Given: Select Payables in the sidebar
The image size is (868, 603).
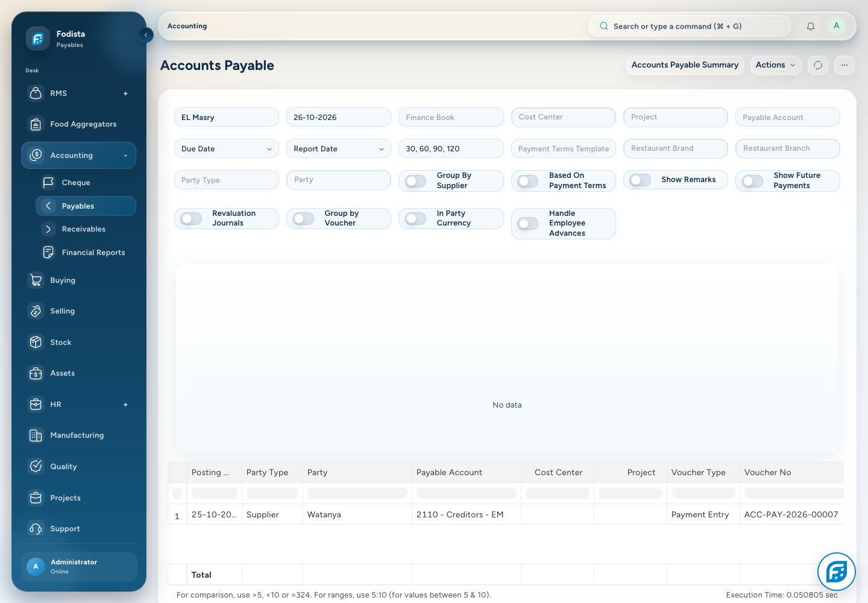Looking at the screenshot, I should pos(86,206).
